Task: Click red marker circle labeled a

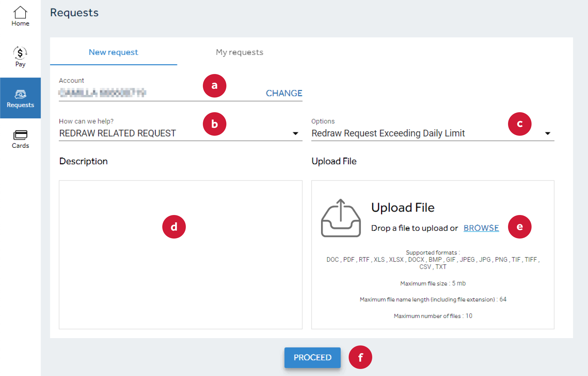Action: (215, 86)
